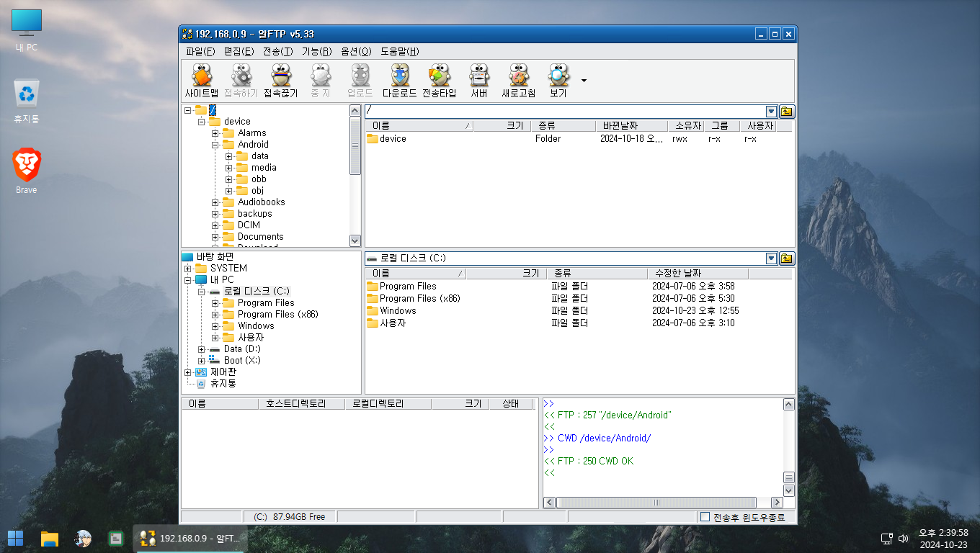Open the Windows Start button
This screenshot has width=980, height=553.
(x=15, y=538)
